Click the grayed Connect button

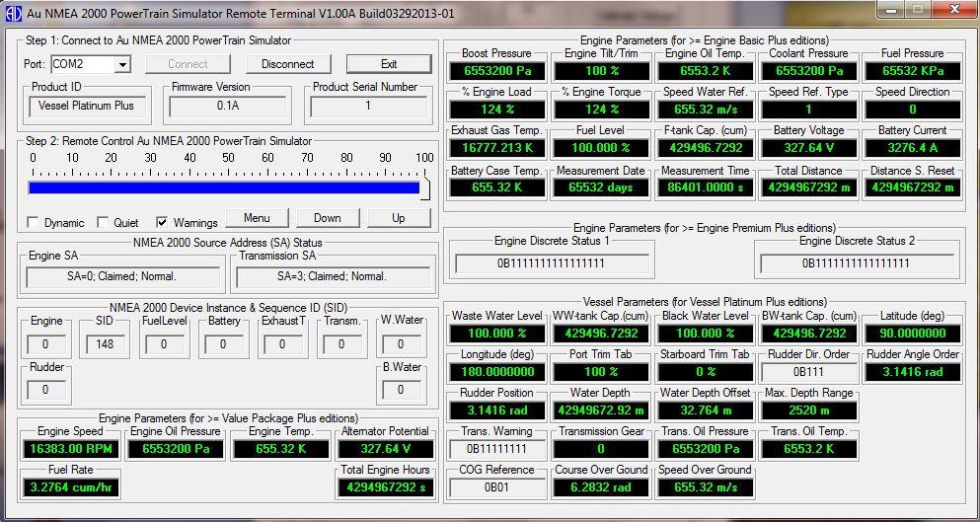point(188,64)
